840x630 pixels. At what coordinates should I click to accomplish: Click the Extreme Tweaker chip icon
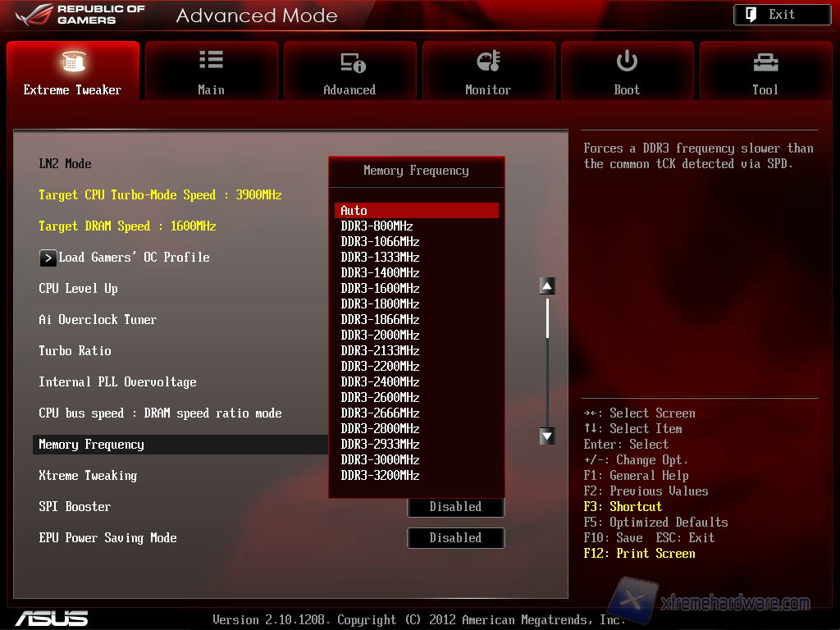(x=73, y=62)
